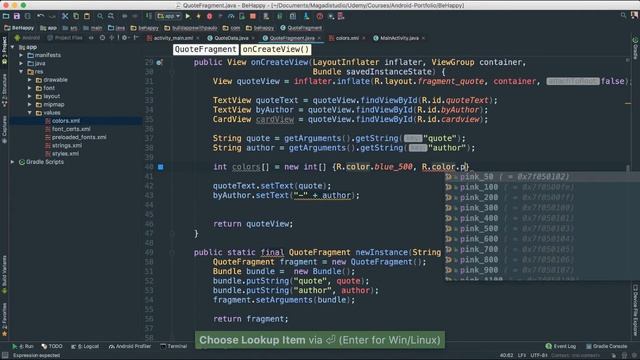Select font_certs.xml file

click(x=71, y=129)
